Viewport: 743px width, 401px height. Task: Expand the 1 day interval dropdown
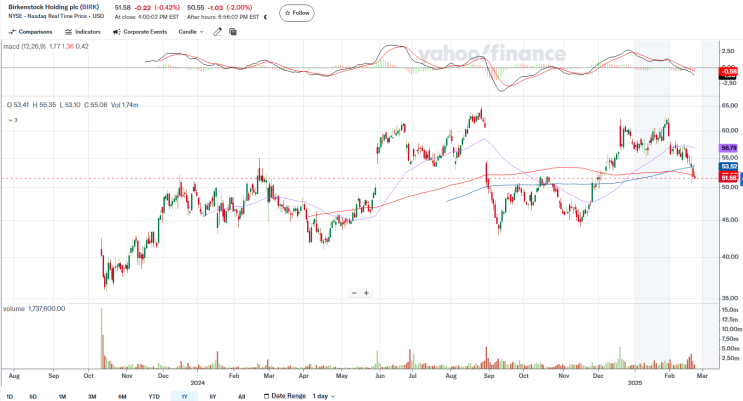[x=324, y=396]
